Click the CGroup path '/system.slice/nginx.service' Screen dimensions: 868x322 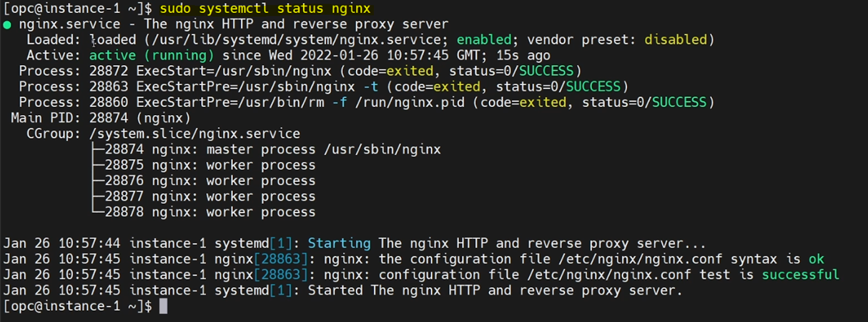[x=194, y=134]
